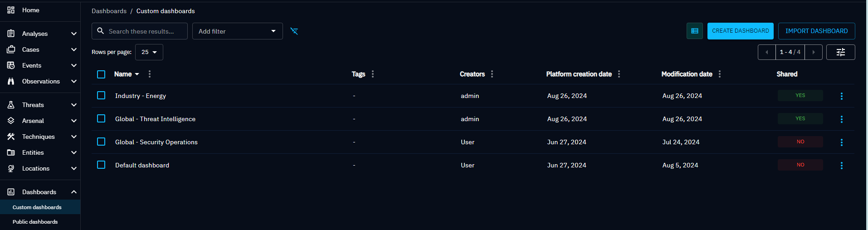Click the IMPORT DASHBOARD button
868x230 pixels.
816,31
